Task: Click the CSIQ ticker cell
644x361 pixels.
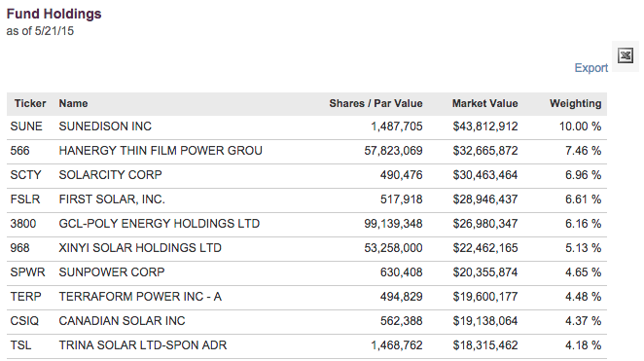Action: click(24, 320)
